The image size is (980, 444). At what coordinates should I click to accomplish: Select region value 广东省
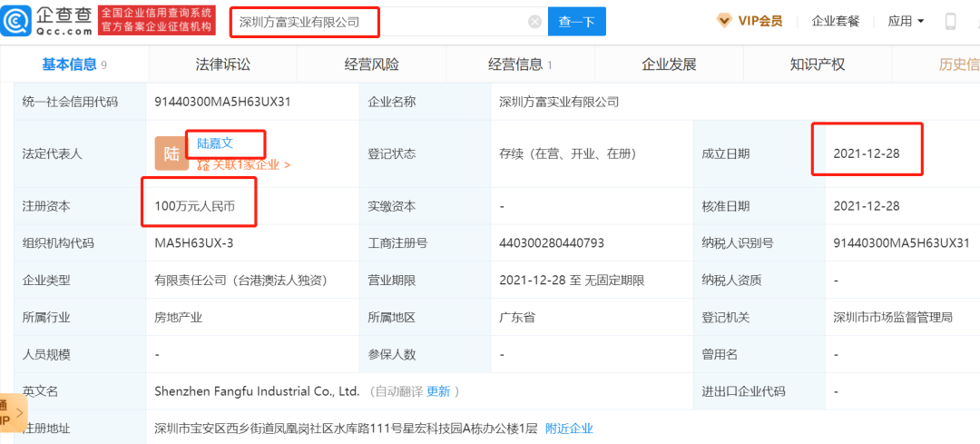pos(517,317)
